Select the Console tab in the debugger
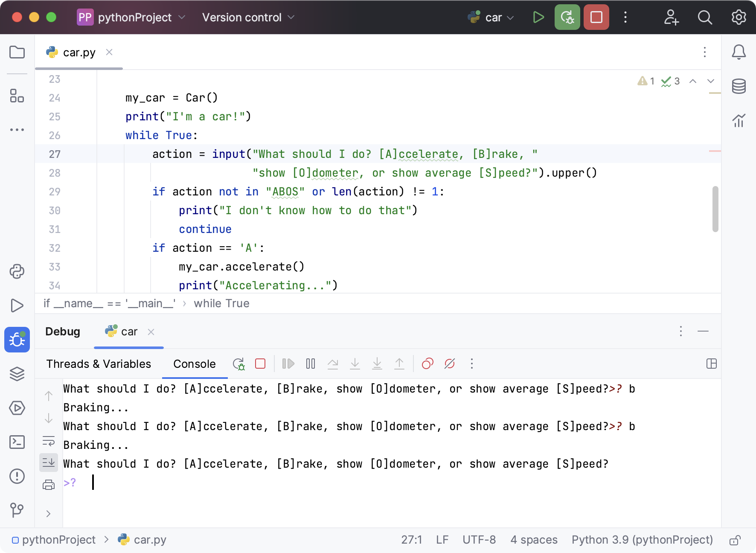Viewport: 756px width, 553px height. 195,364
